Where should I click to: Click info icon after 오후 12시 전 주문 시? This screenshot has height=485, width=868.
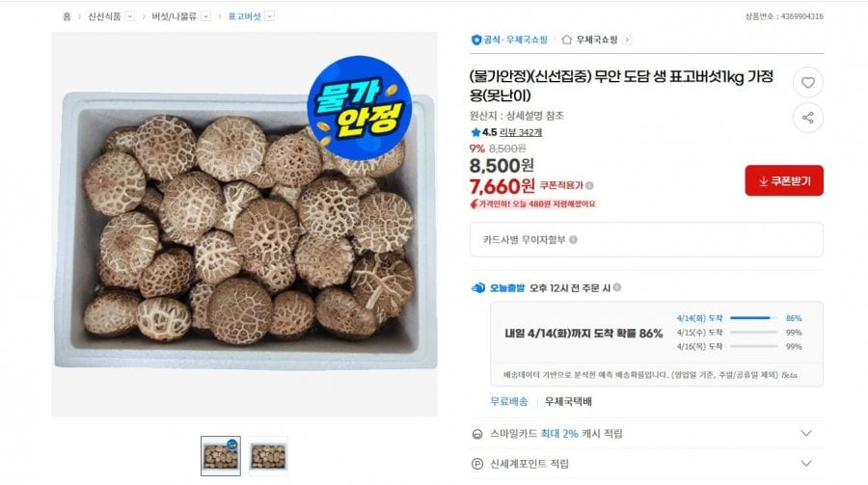coord(617,287)
